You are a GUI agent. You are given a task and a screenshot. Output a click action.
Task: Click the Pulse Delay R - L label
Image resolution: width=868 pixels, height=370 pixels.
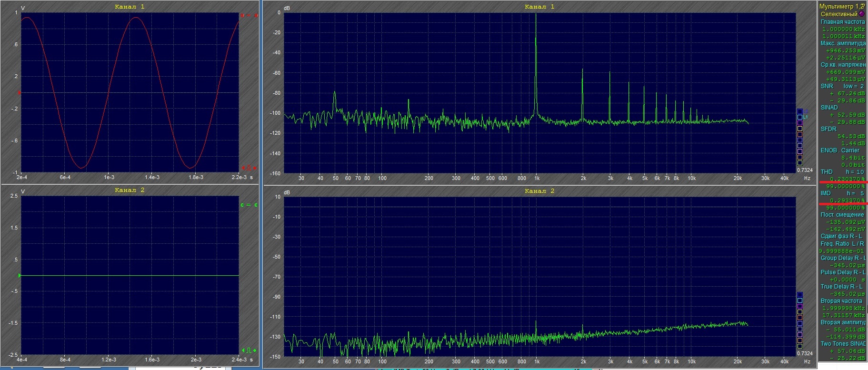point(843,272)
